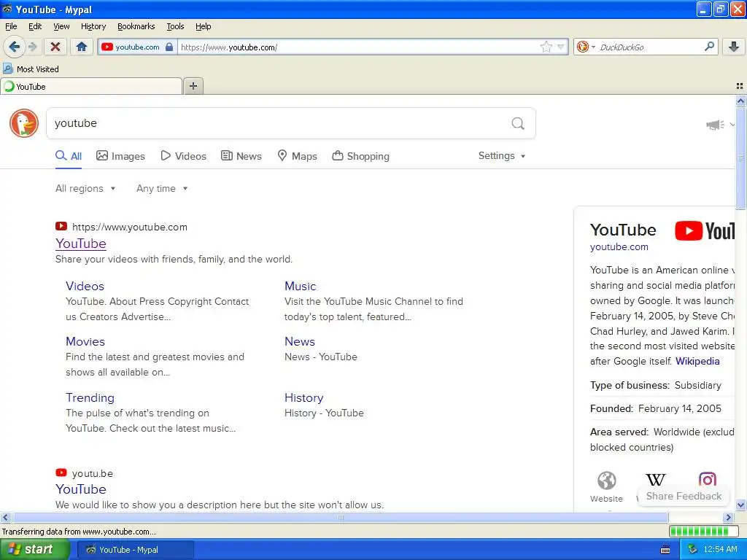Open the View menu
Screen dimensions: 747x560
[x=61, y=26]
